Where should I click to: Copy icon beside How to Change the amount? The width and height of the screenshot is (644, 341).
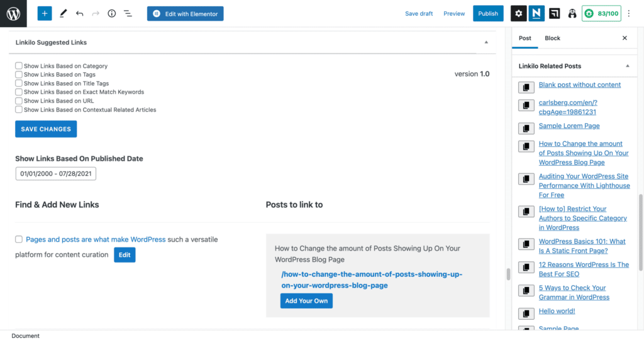[526, 146]
